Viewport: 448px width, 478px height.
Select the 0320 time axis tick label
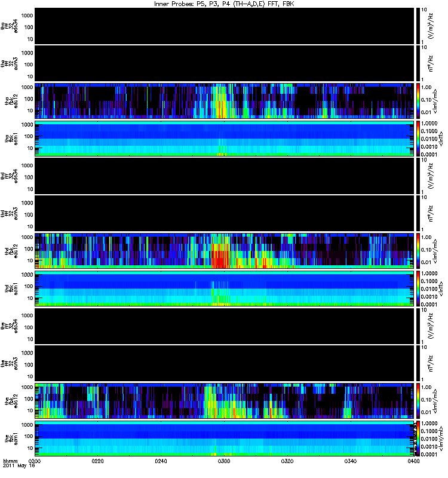point(287,461)
